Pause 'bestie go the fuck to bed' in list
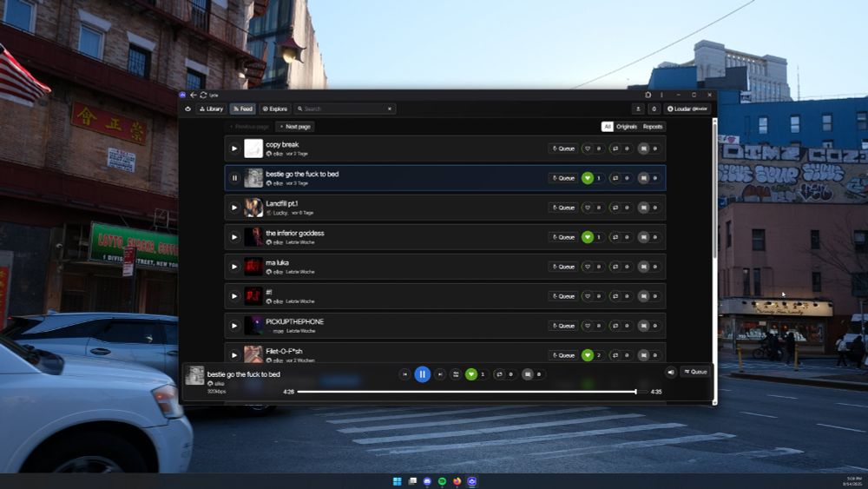This screenshot has height=489, width=868. [x=234, y=178]
